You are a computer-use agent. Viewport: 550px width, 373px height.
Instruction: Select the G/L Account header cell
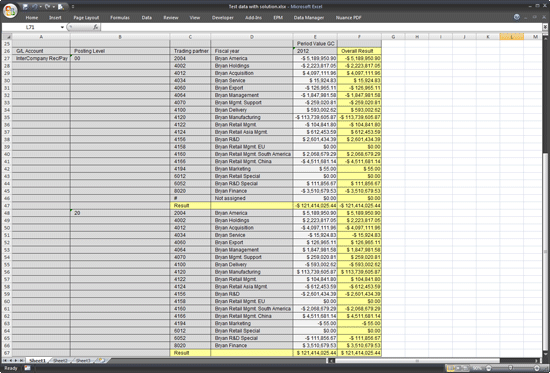(41, 51)
